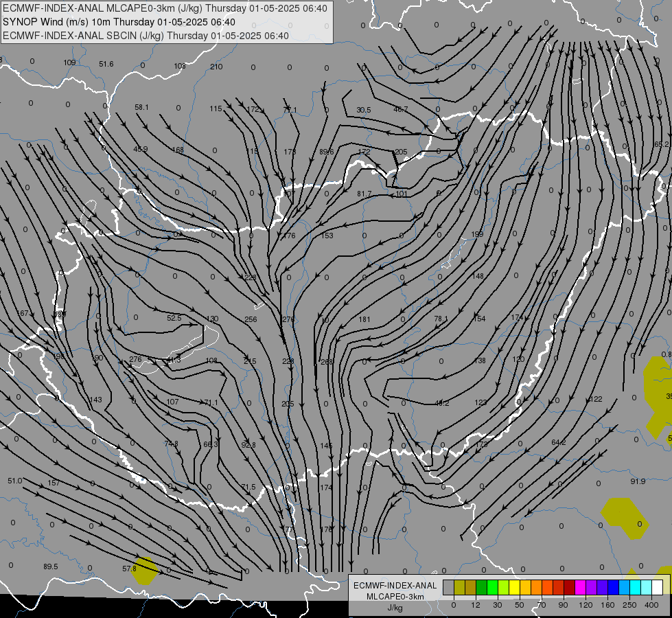Click the map value '256'
The height and width of the screenshot is (618, 672).
point(251,319)
